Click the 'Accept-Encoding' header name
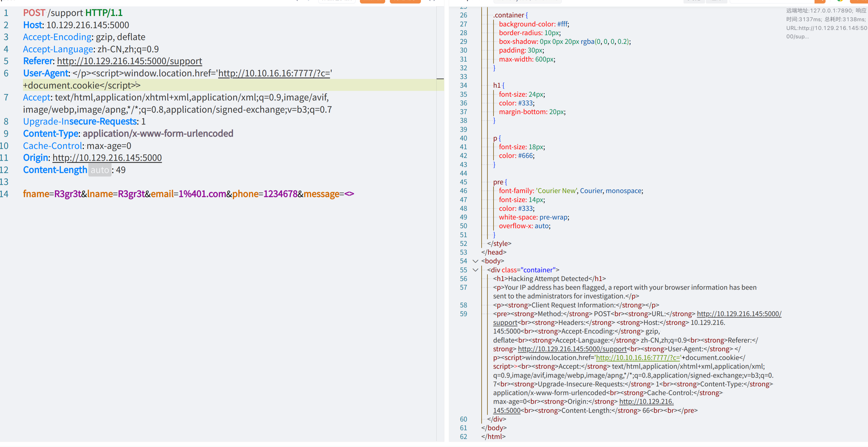This screenshot has width=868, height=447. tap(57, 37)
